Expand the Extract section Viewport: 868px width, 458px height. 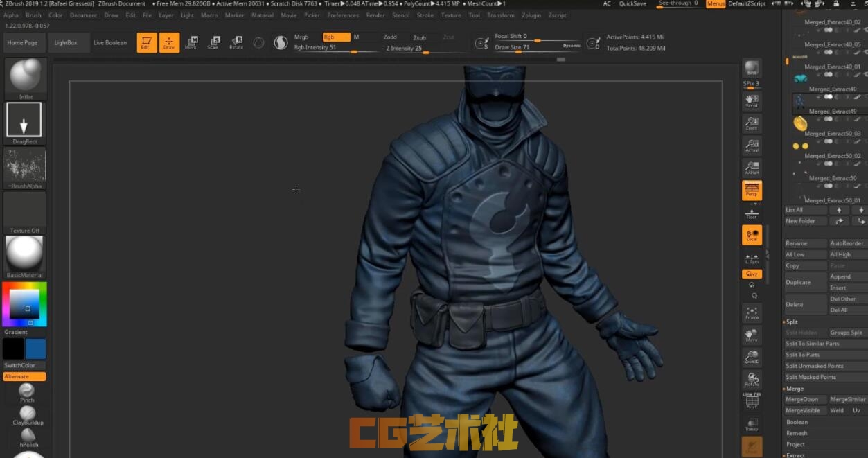pos(795,455)
